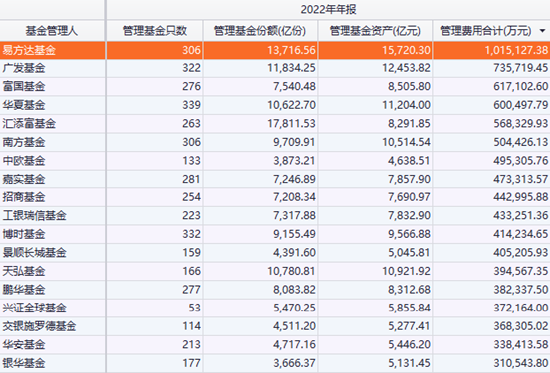Click fund count 332 for 博时基金
The width and height of the screenshot is (550, 373).
click(x=192, y=234)
